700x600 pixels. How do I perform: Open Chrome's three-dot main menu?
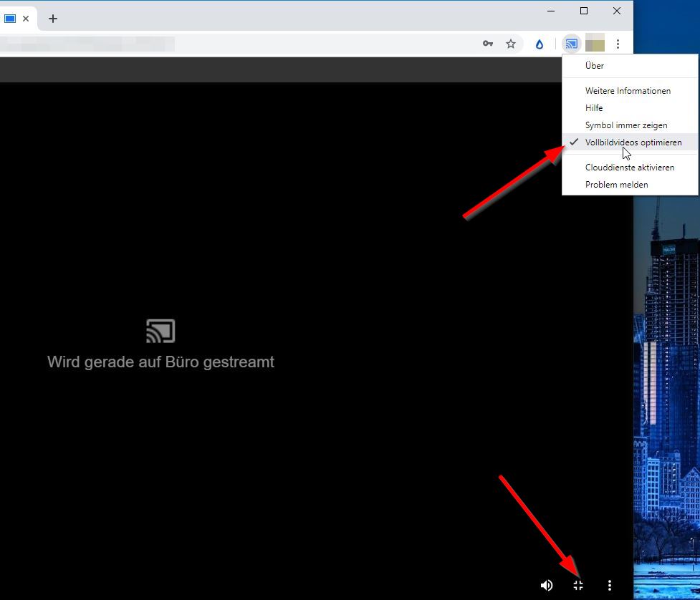point(618,44)
